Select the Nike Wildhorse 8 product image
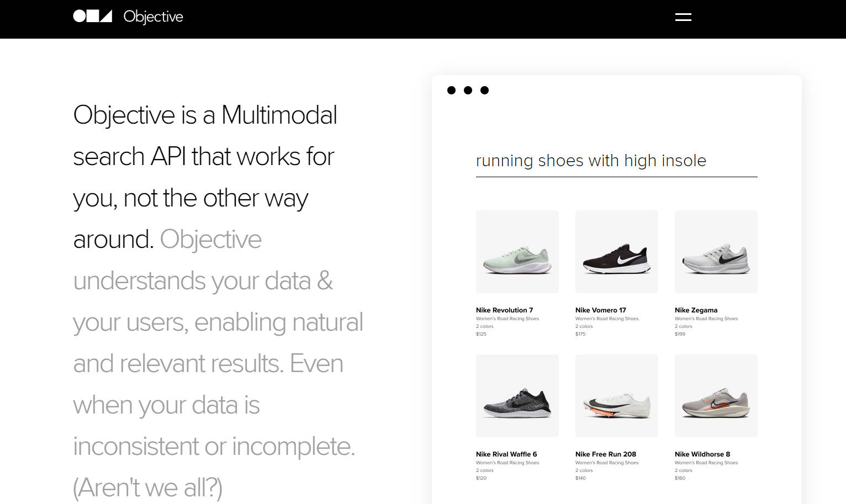The width and height of the screenshot is (846, 504). coord(716,395)
